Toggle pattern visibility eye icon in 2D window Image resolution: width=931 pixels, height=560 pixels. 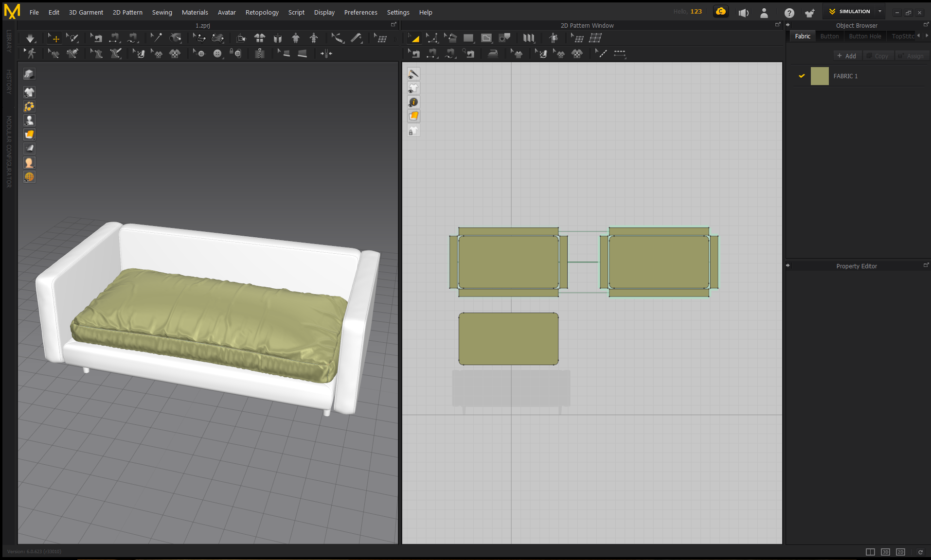413,88
